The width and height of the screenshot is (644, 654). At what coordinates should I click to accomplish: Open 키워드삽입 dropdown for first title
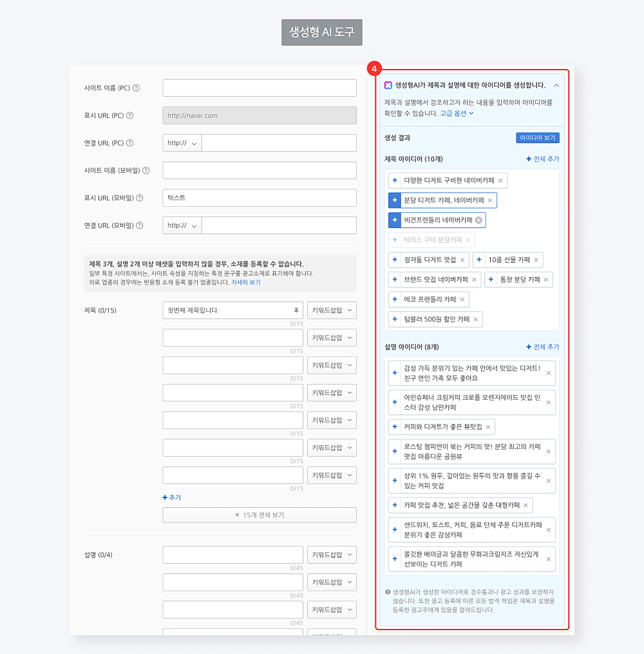click(x=332, y=311)
